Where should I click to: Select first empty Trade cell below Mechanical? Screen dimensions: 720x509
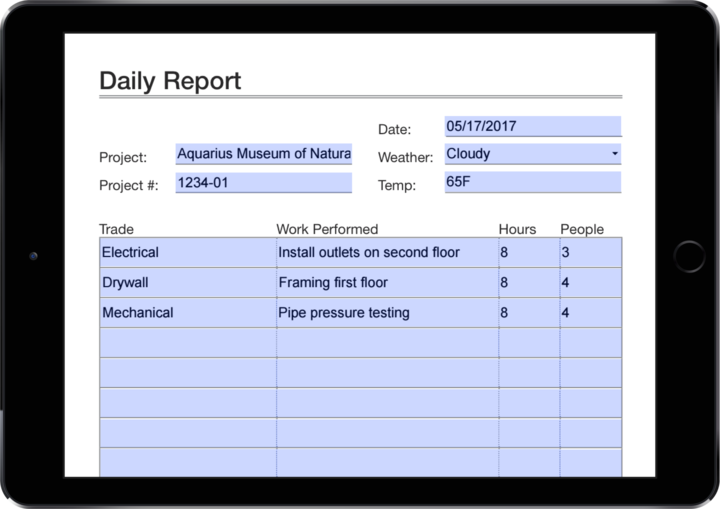coord(188,343)
